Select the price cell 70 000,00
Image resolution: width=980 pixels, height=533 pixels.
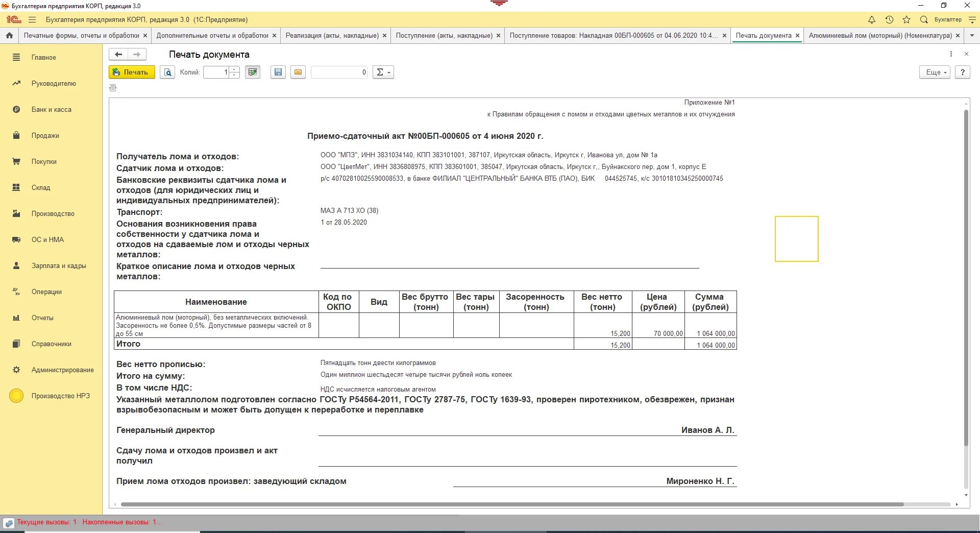[x=658, y=325]
